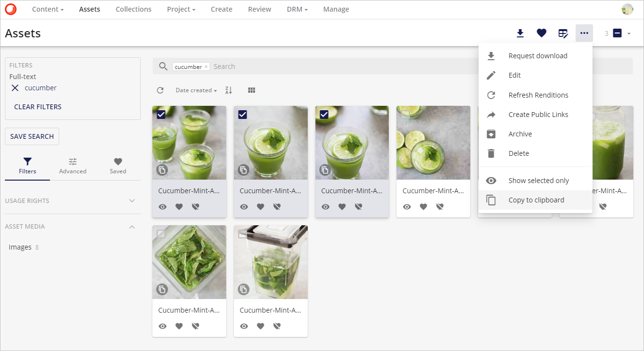Click the CLEAR FILTERS link
The height and width of the screenshot is (351, 644).
(38, 107)
